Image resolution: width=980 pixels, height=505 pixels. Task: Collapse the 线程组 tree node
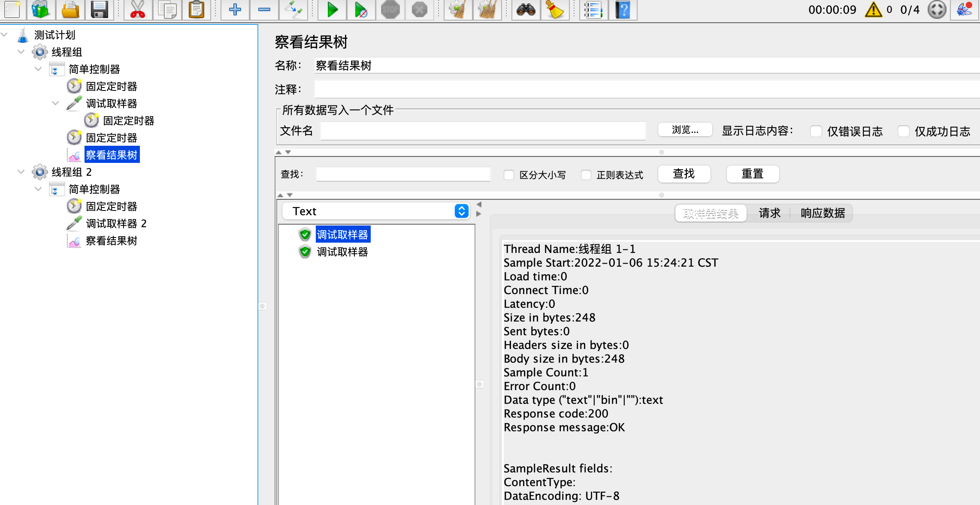coord(20,52)
